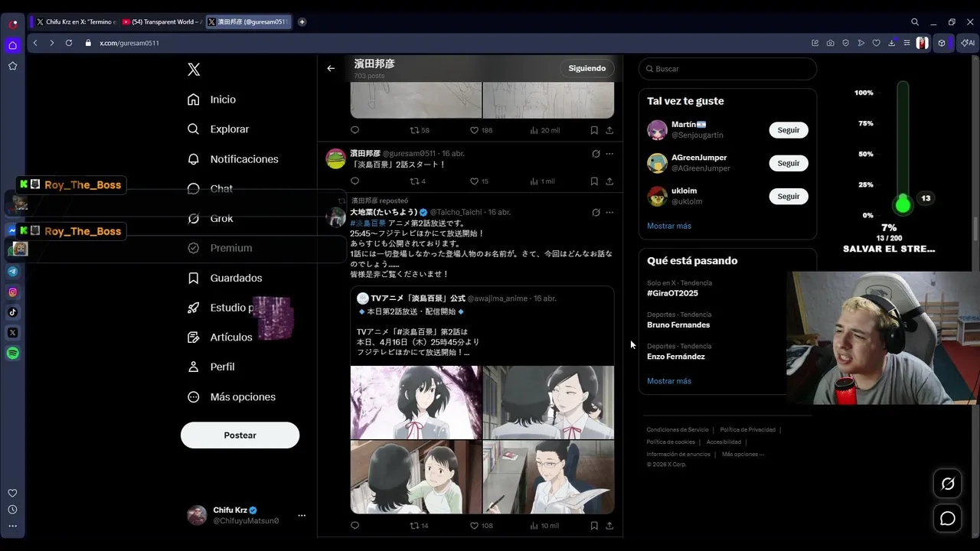Repost the post with 14 reposts
The height and width of the screenshot is (551, 980).
420,526
